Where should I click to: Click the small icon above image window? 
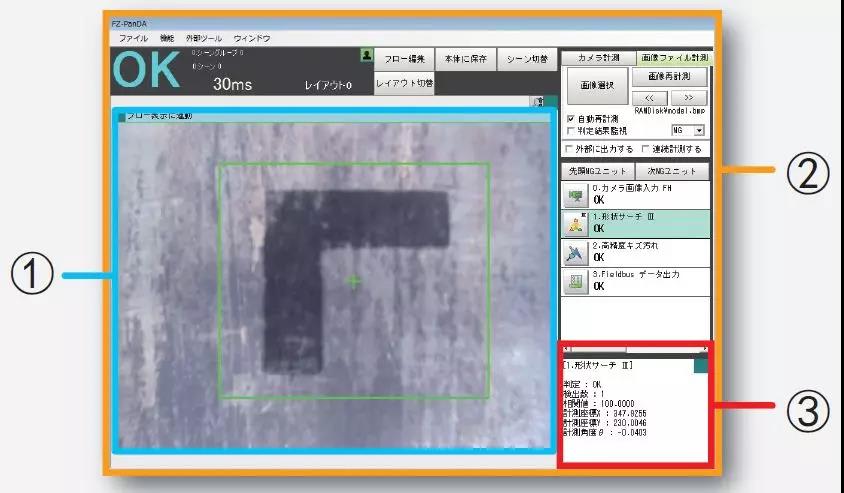[x=538, y=101]
